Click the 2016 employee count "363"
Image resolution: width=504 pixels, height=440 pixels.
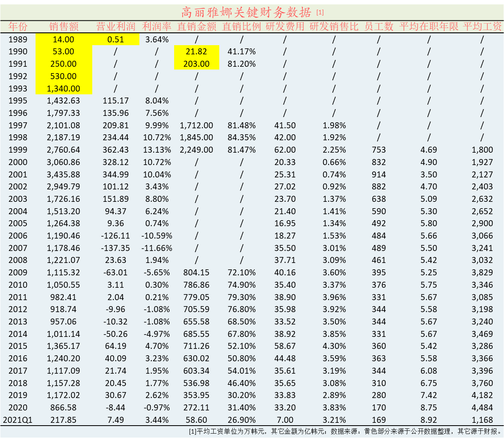[x=379, y=358]
